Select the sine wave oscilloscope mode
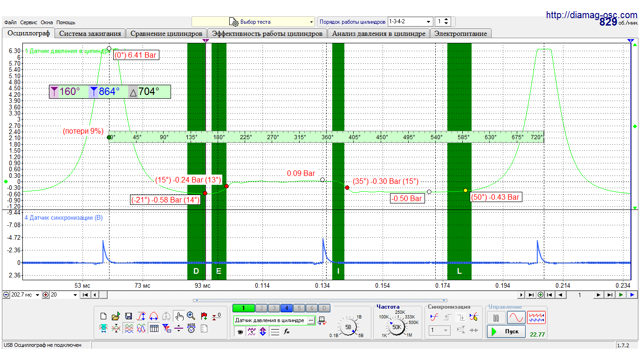 (x=516, y=317)
